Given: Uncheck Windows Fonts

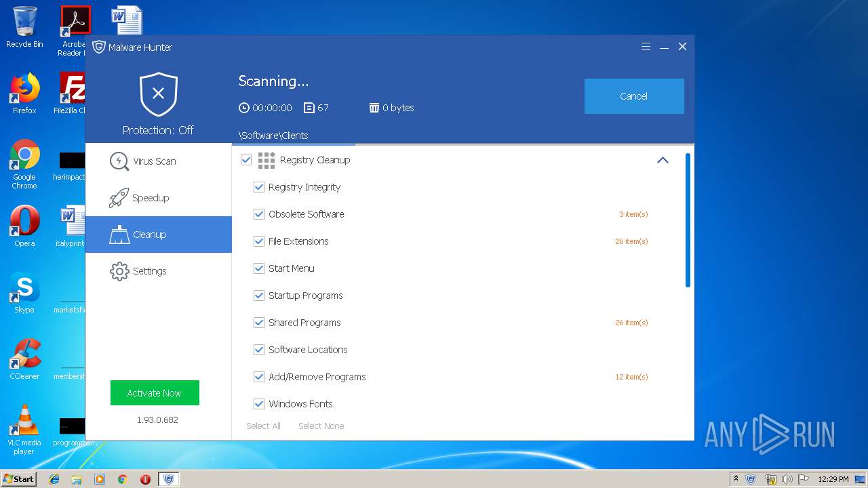Looking at the screenshot, I should 258,404.
